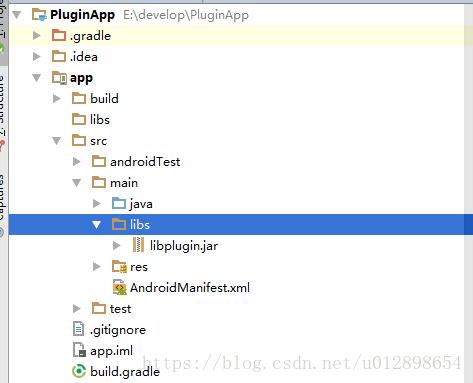
Task: Open AndroidManifest.xml file label
Action: click(190, 288)
